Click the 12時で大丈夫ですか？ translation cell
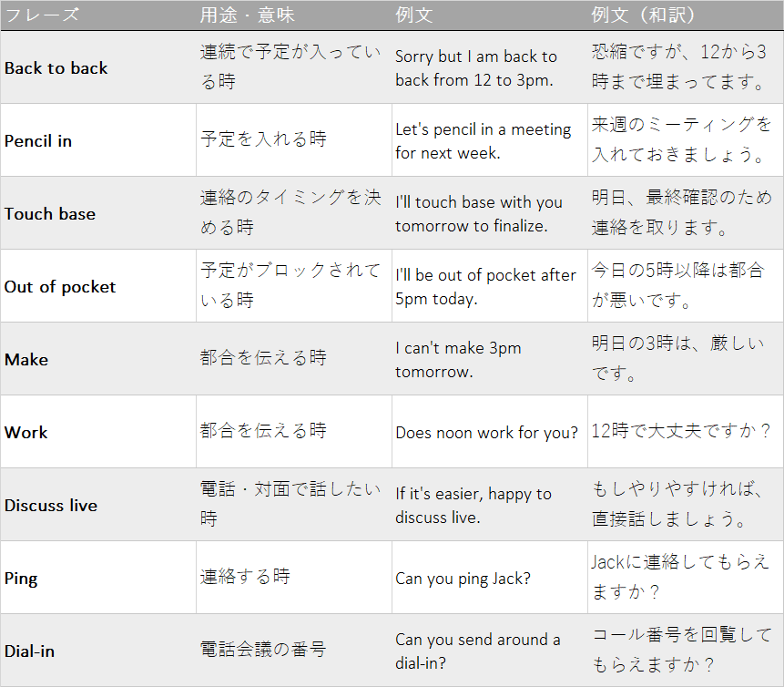Viewport: 784px width, 687px height. coord(681,431)
